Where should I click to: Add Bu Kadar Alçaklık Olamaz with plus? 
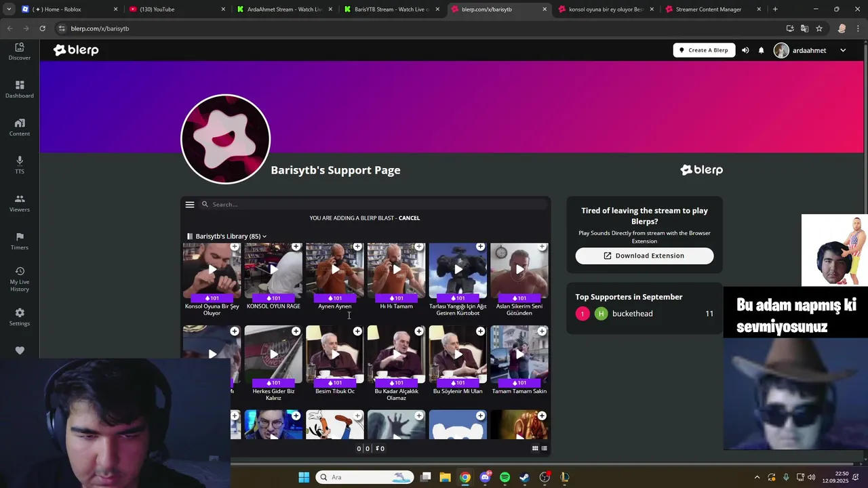(x=419, y=331)
